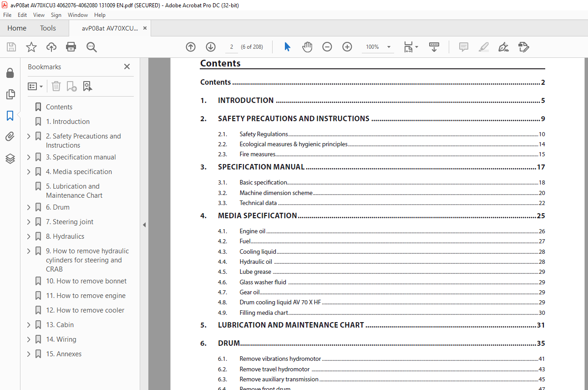
Task: Expand the Media specification bookmark
Action: (x=29, y=172)
